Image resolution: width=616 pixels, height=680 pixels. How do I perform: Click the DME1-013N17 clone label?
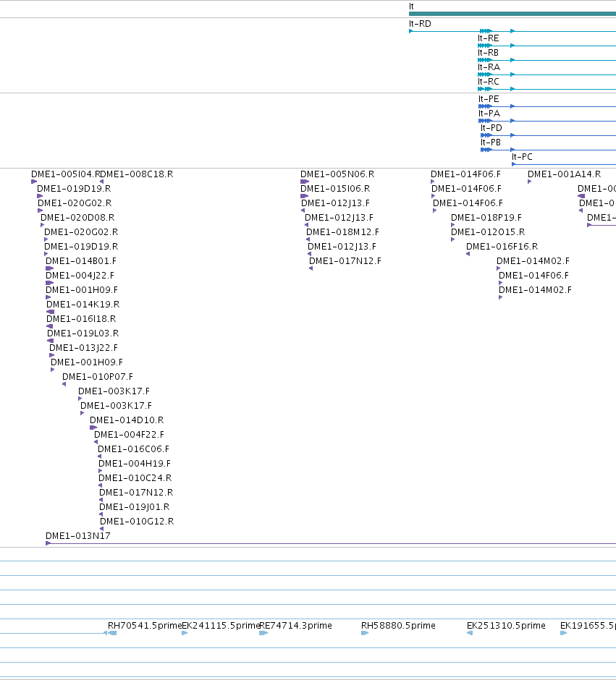click(x=78, y=536)
